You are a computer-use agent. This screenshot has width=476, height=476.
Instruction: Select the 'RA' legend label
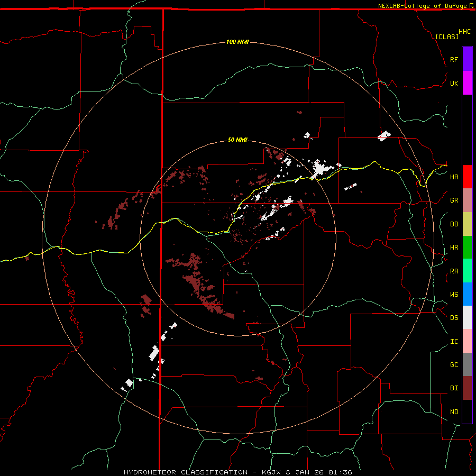pyautogui.click(x=454, y=271)
